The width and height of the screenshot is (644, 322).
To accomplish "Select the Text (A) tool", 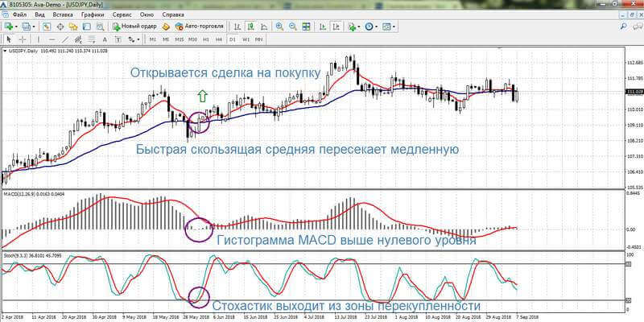I will (105, 39).
